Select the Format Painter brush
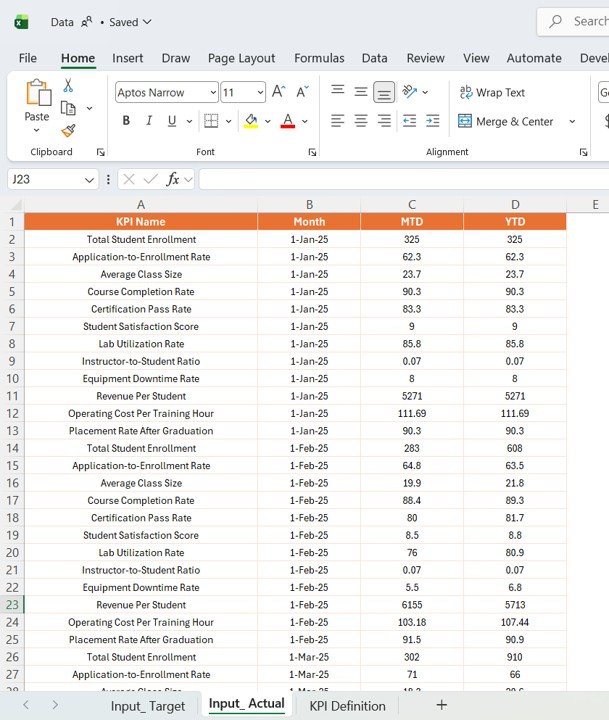 click(x=68, y=130)
